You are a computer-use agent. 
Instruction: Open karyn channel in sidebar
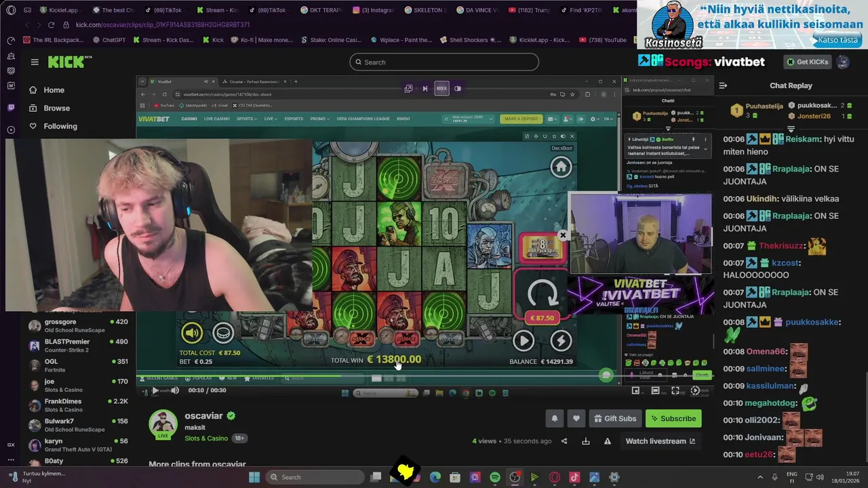[77, 445]
